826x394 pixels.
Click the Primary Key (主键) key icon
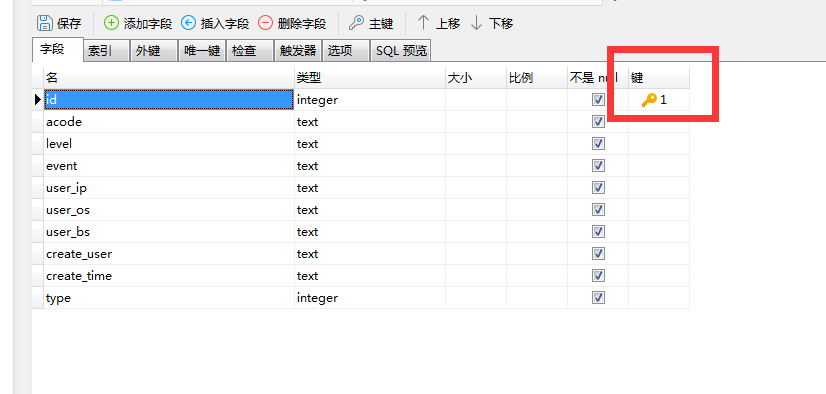click(x=357, y=23)
